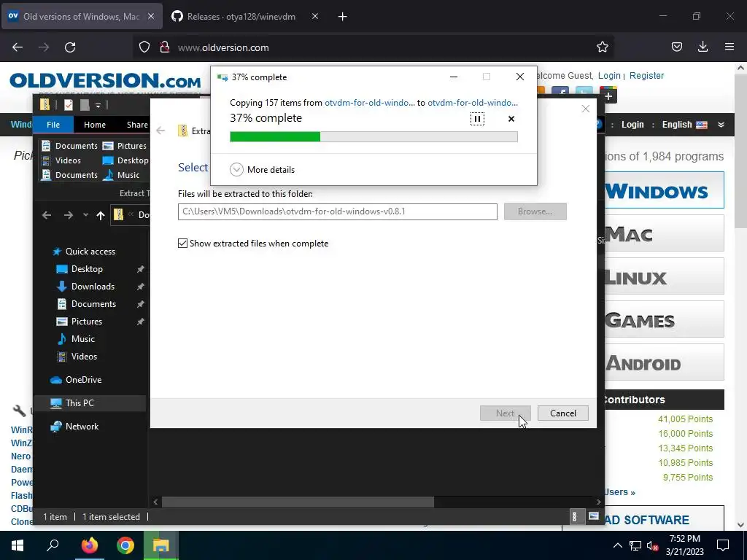Click the extraction folder path field
The width and height of the screenshot is (747, 560).
pos(337,211)
